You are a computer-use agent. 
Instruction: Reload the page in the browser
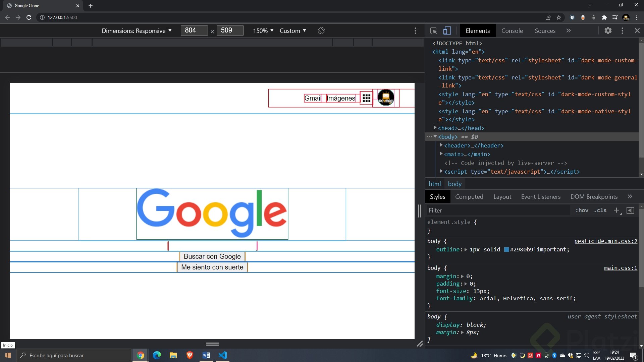[x=29, y=17]
